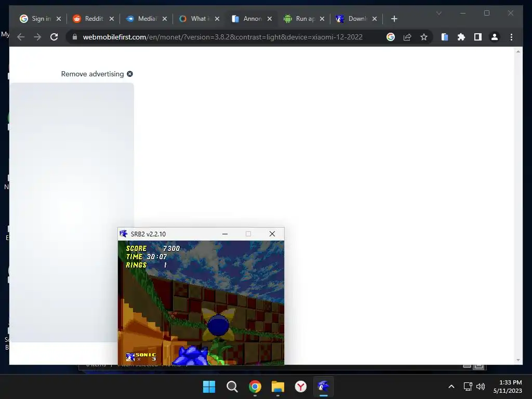Close the Sign in tab
532x399 pixels.
pyautogui.click(x=59, y=19)
